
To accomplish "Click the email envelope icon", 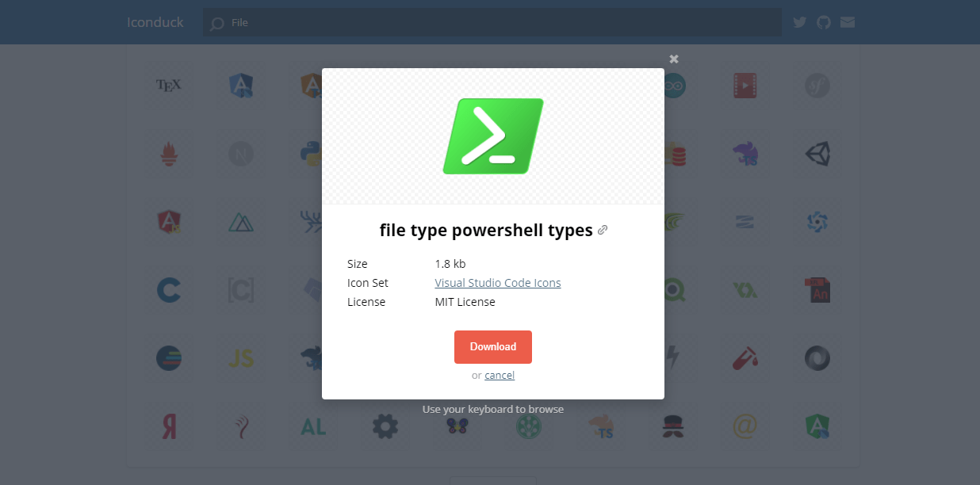I will point(848,22).
